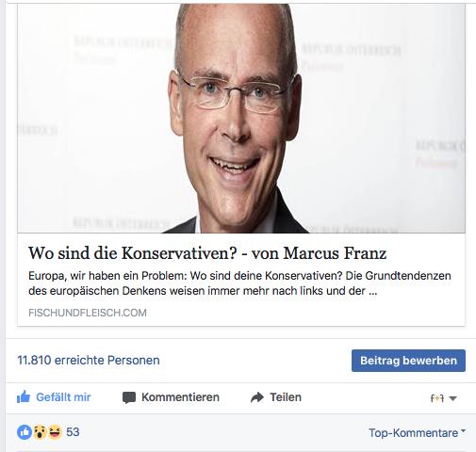Expand the Top-Kommentare sorting dropdown
Screen dimensions: 476x452
(x=418, y=433)
